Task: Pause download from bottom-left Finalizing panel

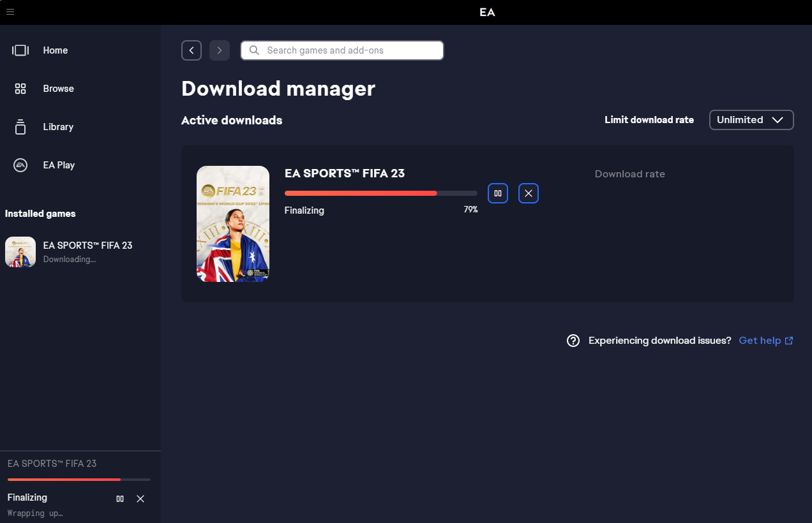Action: pos(120,499)
